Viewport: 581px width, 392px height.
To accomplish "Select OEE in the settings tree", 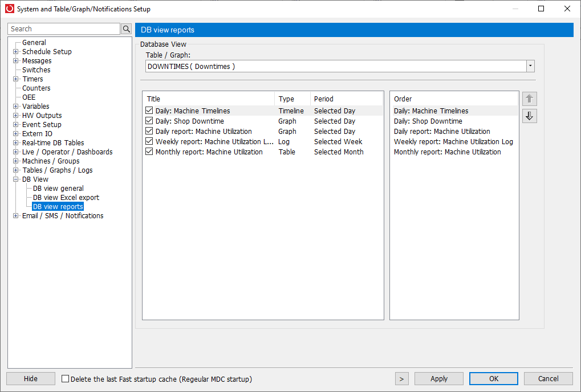I will 29,97.
